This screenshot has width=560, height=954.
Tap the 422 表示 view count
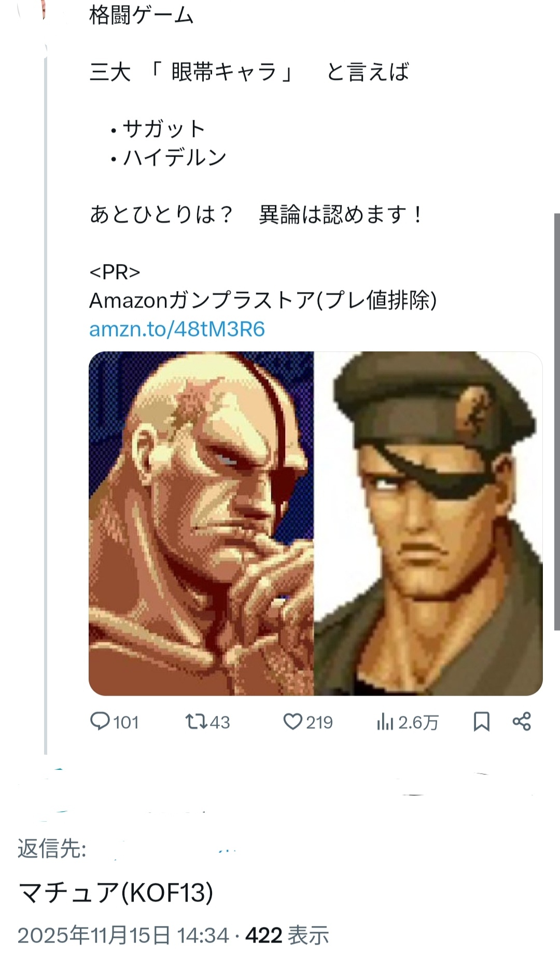pos(287,935)
